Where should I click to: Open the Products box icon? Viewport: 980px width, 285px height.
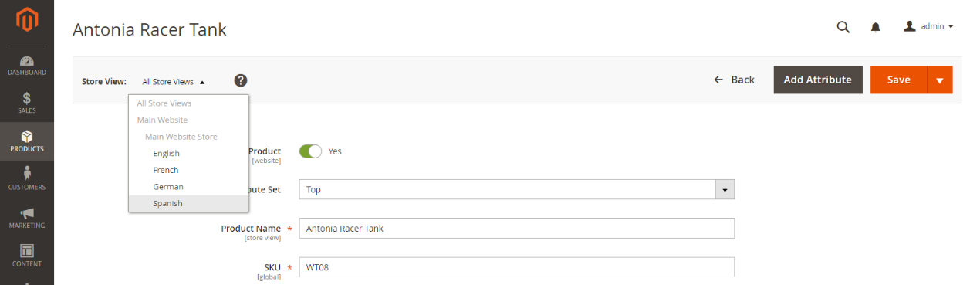coord(27,137)
